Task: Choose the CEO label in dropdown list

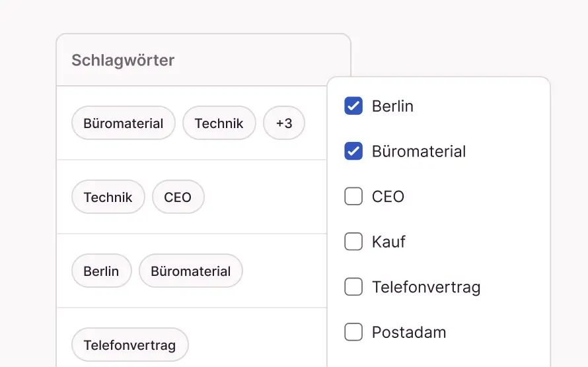Action: [x=388, y=196]
